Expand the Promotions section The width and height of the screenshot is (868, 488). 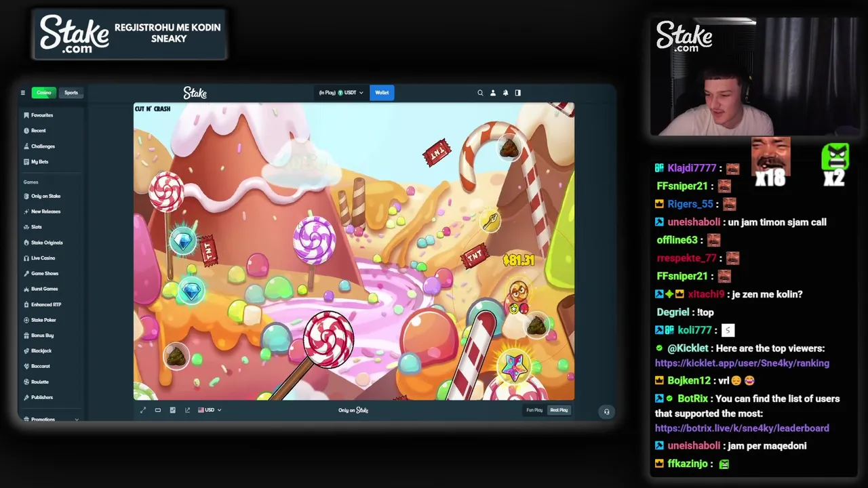(51, 420)
